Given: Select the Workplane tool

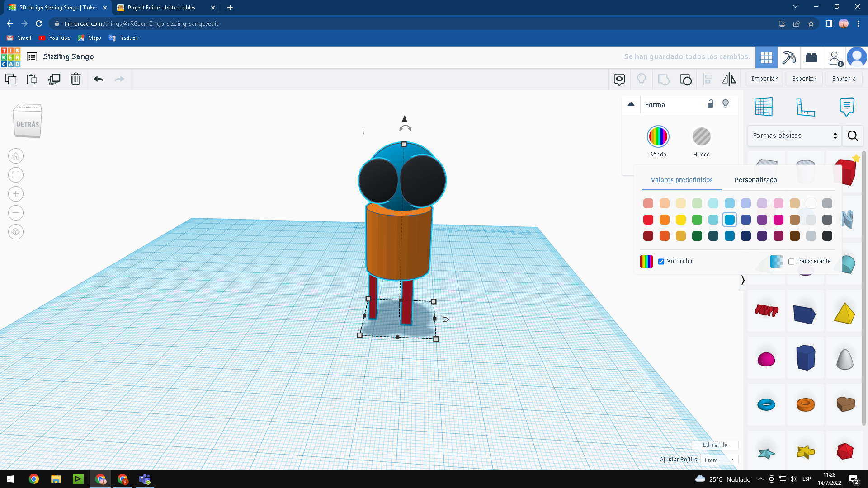Looking at the screenshot, I should (764, 107).
